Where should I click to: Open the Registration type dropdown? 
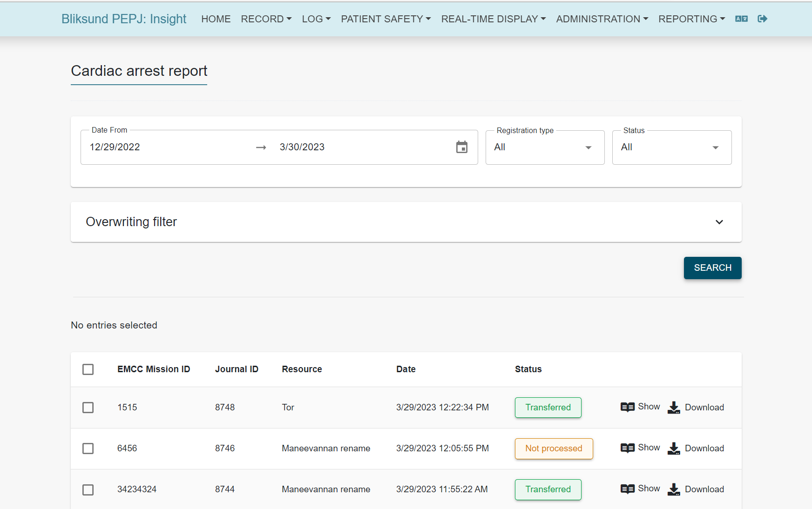[x=545, y=147]
